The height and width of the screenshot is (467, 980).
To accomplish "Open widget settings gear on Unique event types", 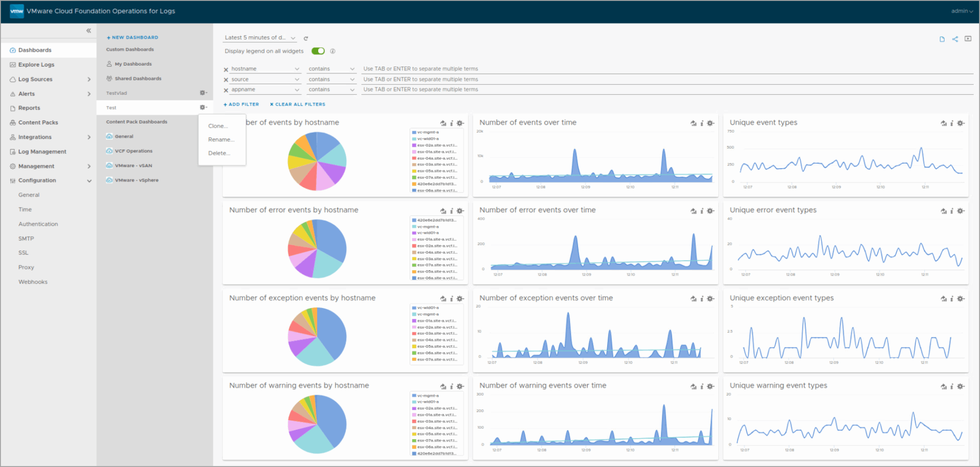I will pos(960,123).
